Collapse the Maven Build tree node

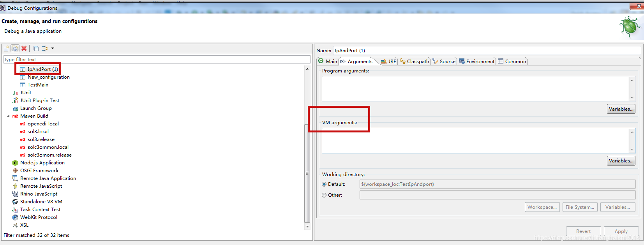[x=8, y=116]
